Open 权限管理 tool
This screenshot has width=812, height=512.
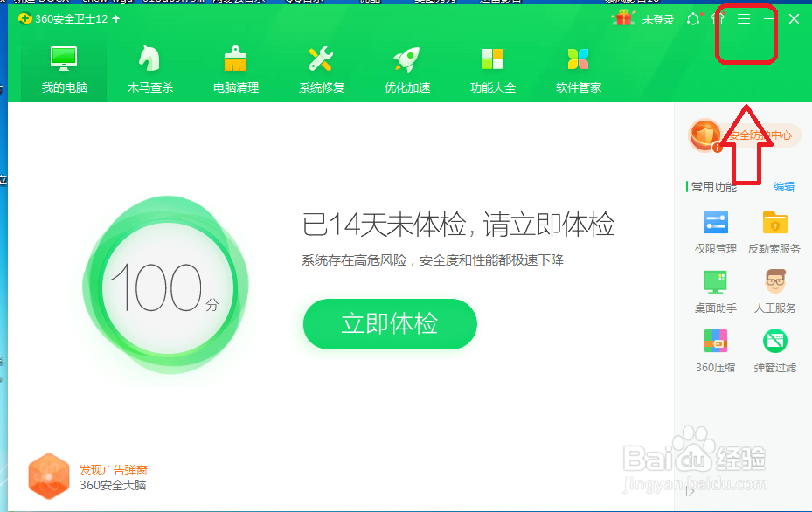[x=715, y=232]
